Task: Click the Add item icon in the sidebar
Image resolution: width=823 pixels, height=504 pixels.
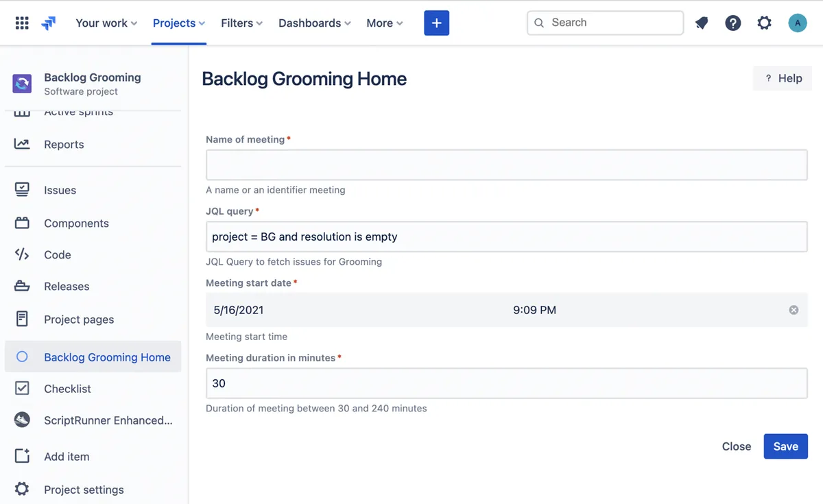Action: click(22, 456)
